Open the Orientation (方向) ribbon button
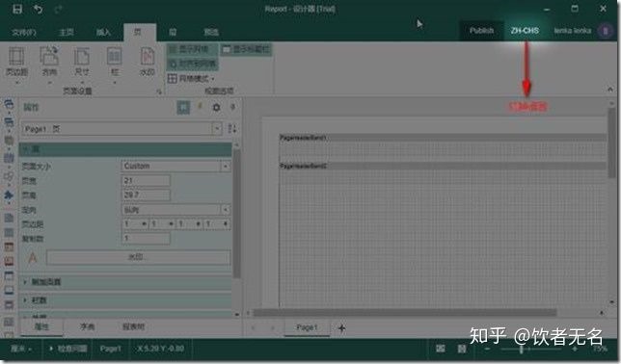Image resolution: width=621 pixels, height=364 pixels. click(49, 65)
